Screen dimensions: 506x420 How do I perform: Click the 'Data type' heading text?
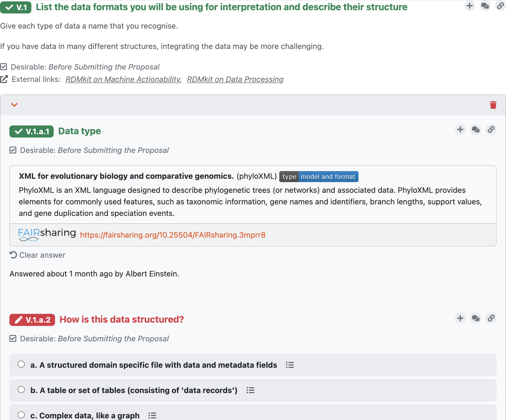pos(80,131)
